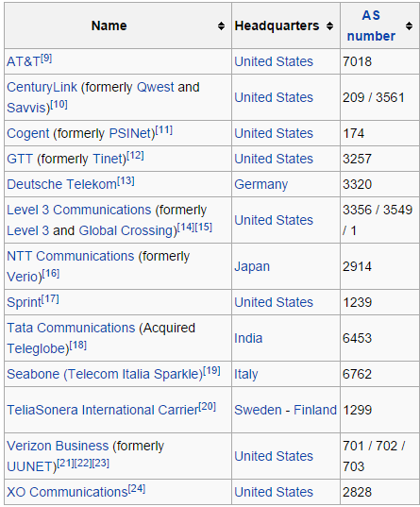
Task: Select AS number value 1299
Action: coord(358,410)
